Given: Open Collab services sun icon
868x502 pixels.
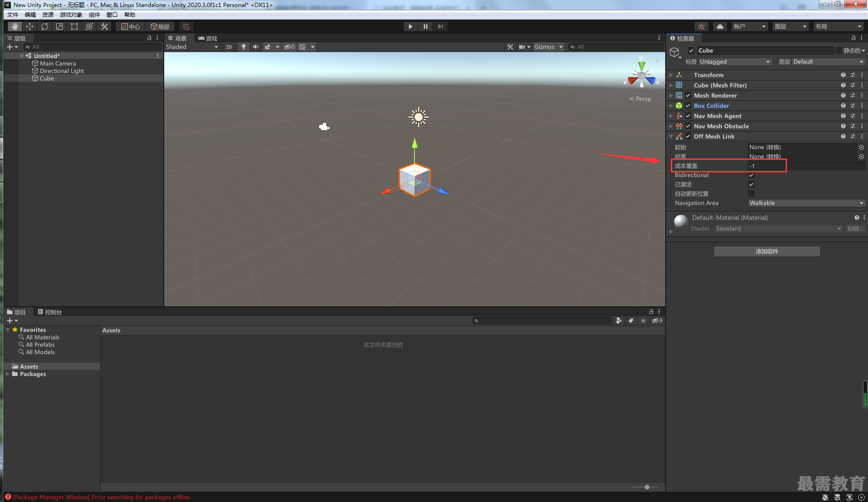Looking at the screenshot, I should [x=701, y=26].
